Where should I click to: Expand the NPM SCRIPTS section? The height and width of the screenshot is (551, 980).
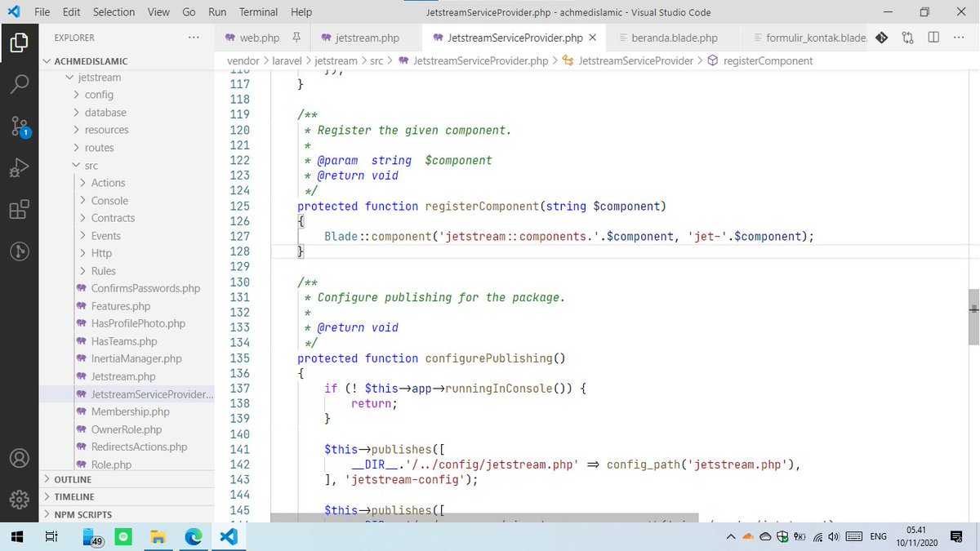pyautogui.click(x=127, y=514)
